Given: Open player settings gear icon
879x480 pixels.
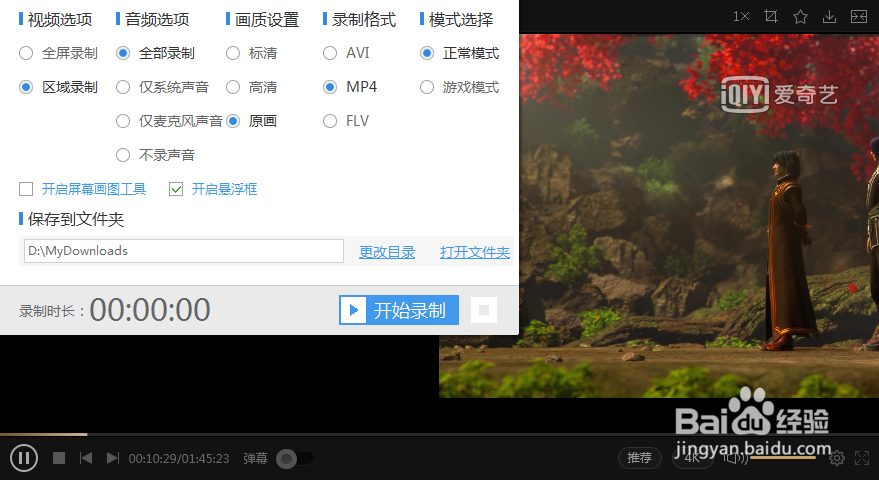Looking at the screenshot, I should pos(837,458).
